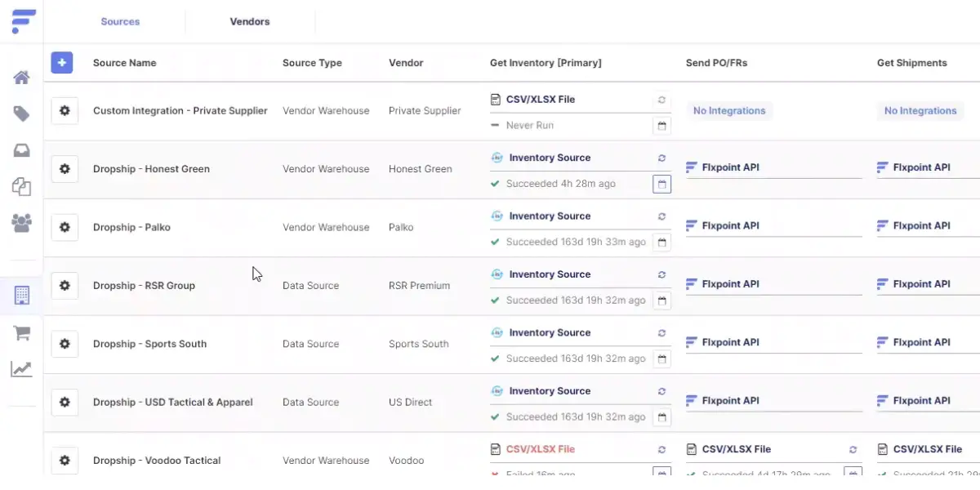Screen dimensions: 980x490
Task: Refresh USD Tactical inventory source
Action: [x=661, y=391]
